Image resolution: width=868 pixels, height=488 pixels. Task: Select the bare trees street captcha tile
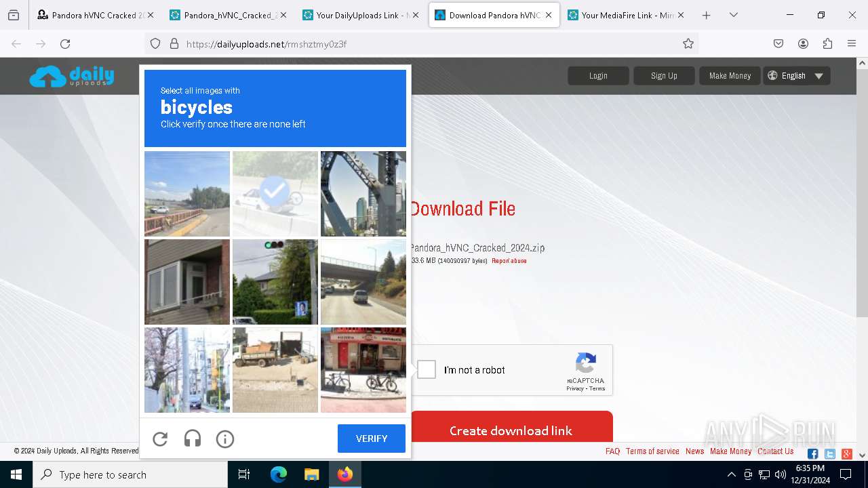(x=187, y=370)
